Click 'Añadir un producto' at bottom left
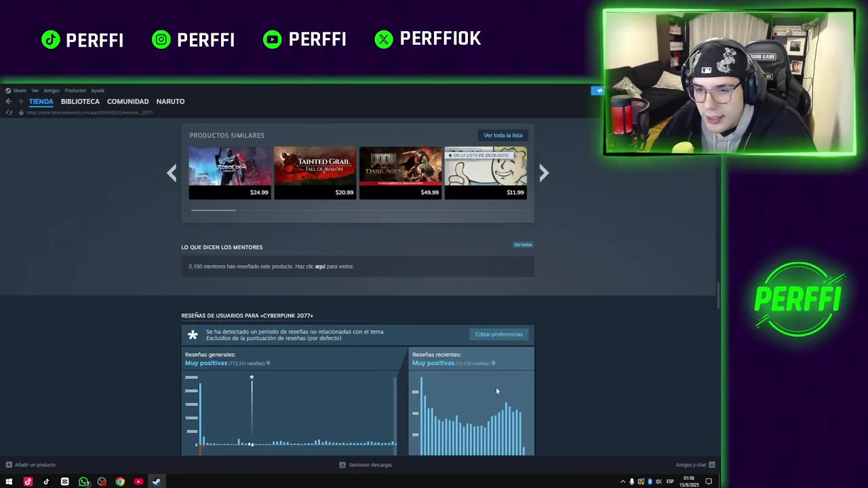This screenshot has width=868, height=488. pyautogui.click(x=31, y=465)
